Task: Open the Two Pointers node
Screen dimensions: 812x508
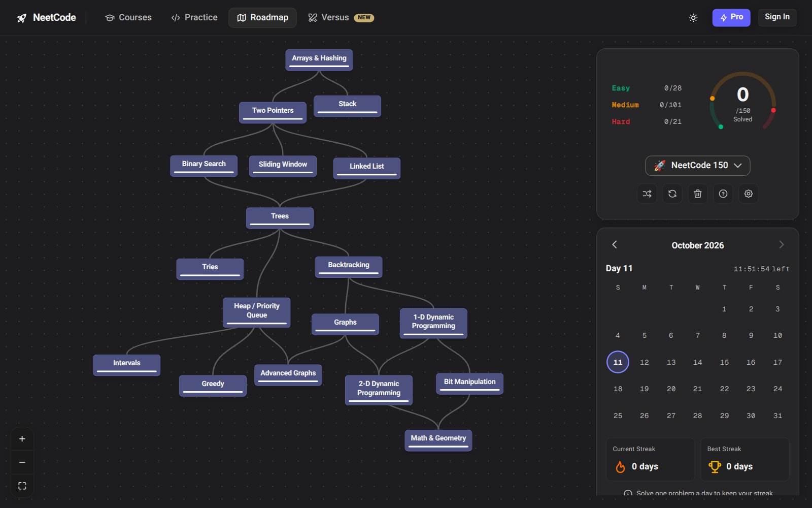Action: (273, 112)
